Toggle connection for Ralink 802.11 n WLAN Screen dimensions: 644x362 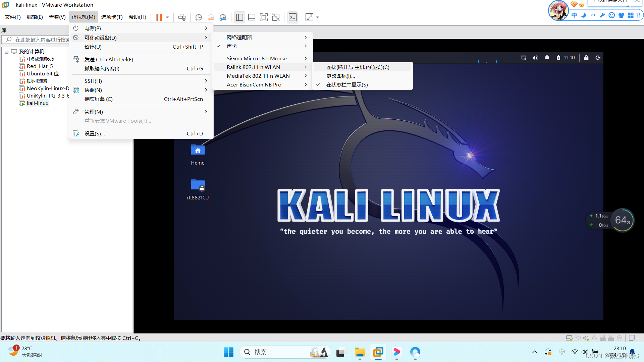click(x=357, y=67)
